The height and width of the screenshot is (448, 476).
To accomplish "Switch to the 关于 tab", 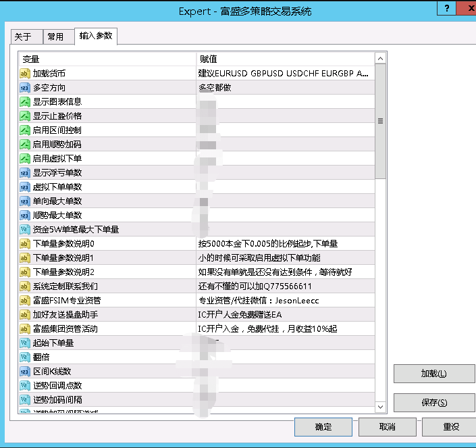I will point(27,36).
